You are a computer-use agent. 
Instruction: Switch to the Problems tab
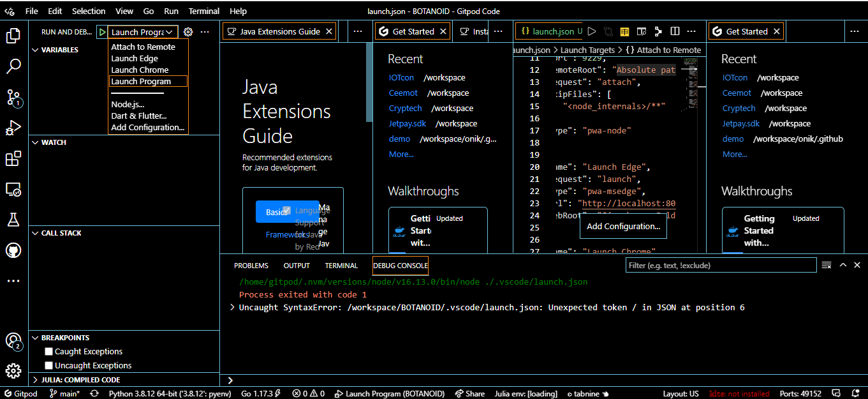tap(251, 266)
